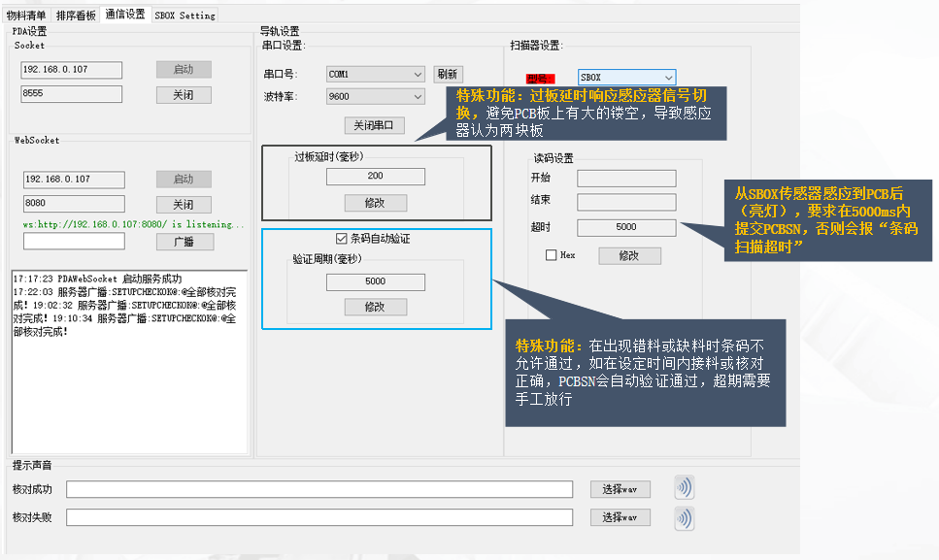The height and width of the screenshot is (560, 939).
Task: Enable the Hex checkbox
Action: pyautogui.click(x=552, y=255)
